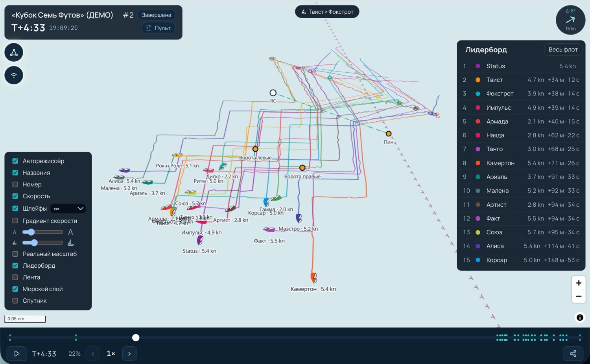Disable the Лидерборд panel checkbox
The image size is (590, 364).
tap(15, 266)
